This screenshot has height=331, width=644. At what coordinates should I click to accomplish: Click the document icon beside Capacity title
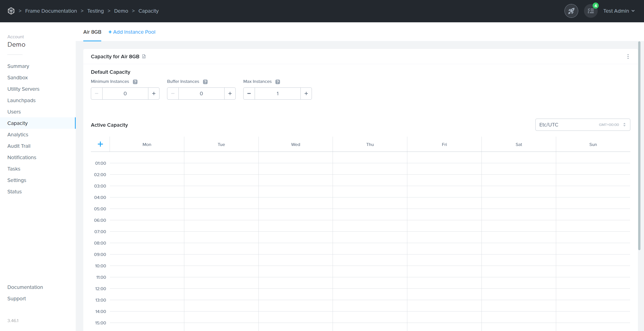(144, 57)
